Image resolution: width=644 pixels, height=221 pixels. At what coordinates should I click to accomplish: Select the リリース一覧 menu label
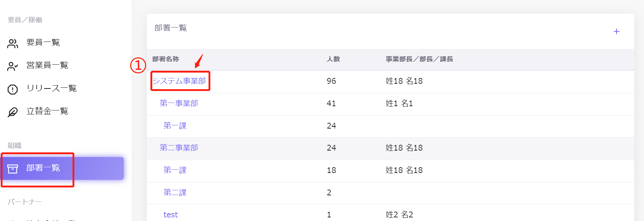[x=51, y=88]
